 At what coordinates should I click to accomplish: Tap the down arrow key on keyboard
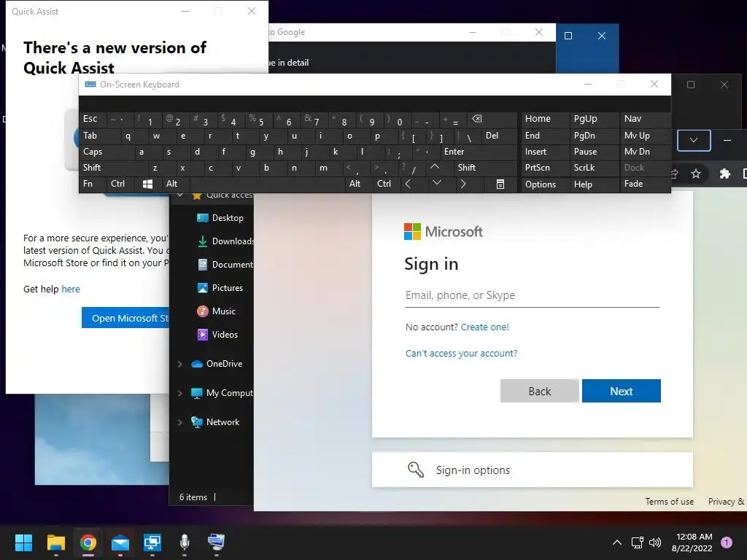tap(436, 184)
